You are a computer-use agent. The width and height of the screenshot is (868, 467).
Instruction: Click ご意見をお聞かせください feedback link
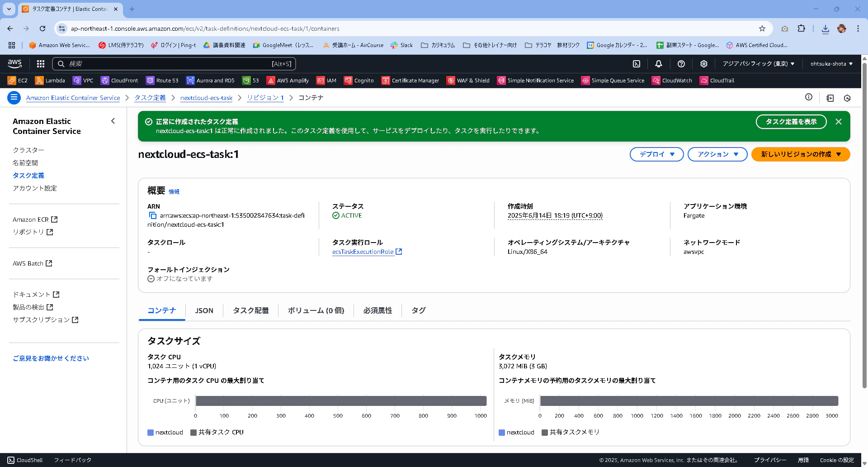[51, 358]
